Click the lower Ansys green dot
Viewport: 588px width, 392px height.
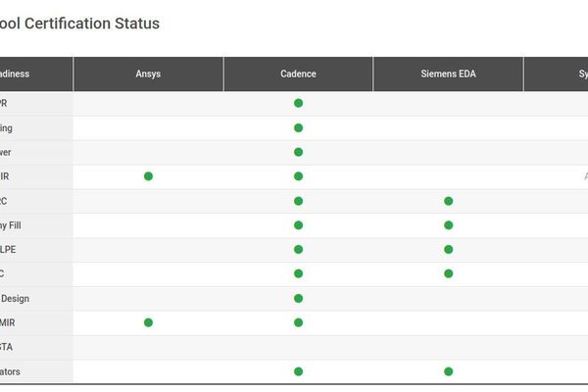click(148, 322)
